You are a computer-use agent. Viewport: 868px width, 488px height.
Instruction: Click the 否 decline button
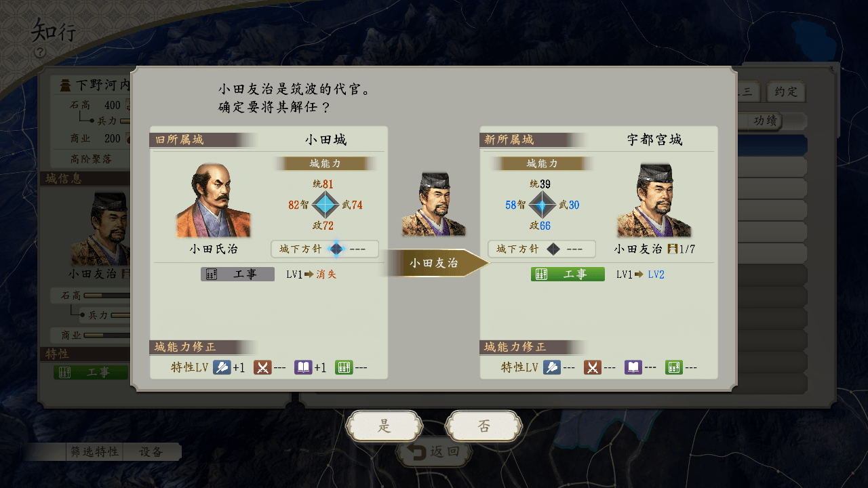coord(484,426)
